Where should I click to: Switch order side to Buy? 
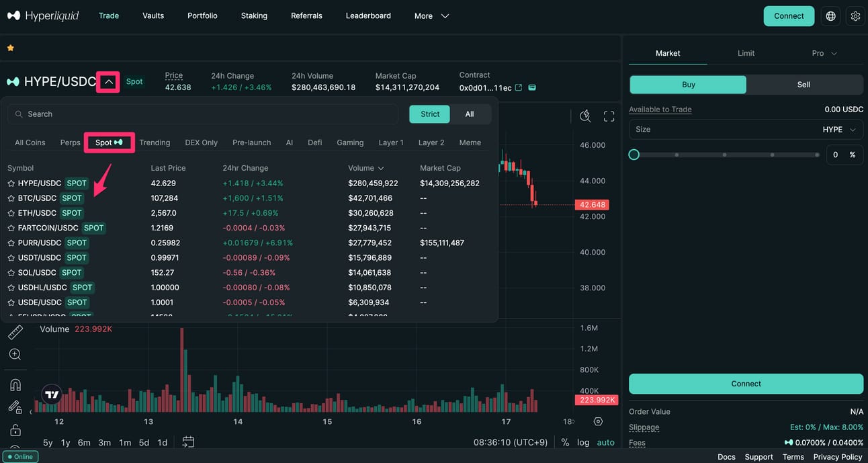pos(688,85)
